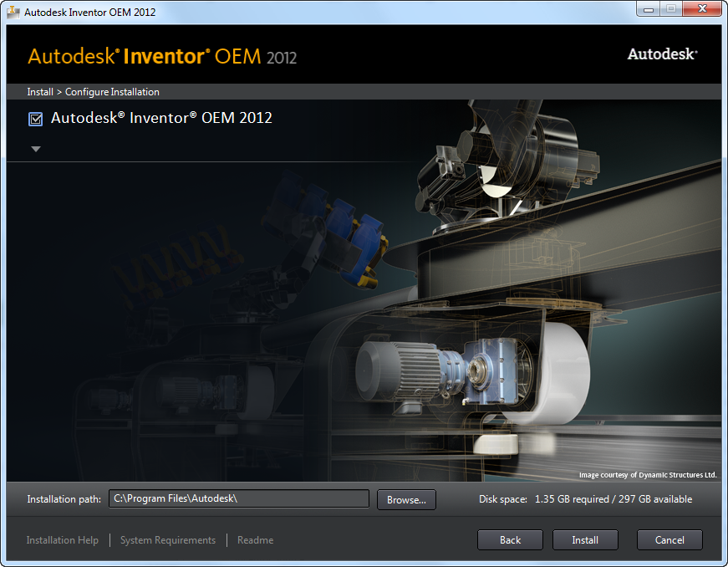The height and width of the screenshot is (567, 728).
Task: Click the Autodesk logo in the header
Action: (663, 54)
